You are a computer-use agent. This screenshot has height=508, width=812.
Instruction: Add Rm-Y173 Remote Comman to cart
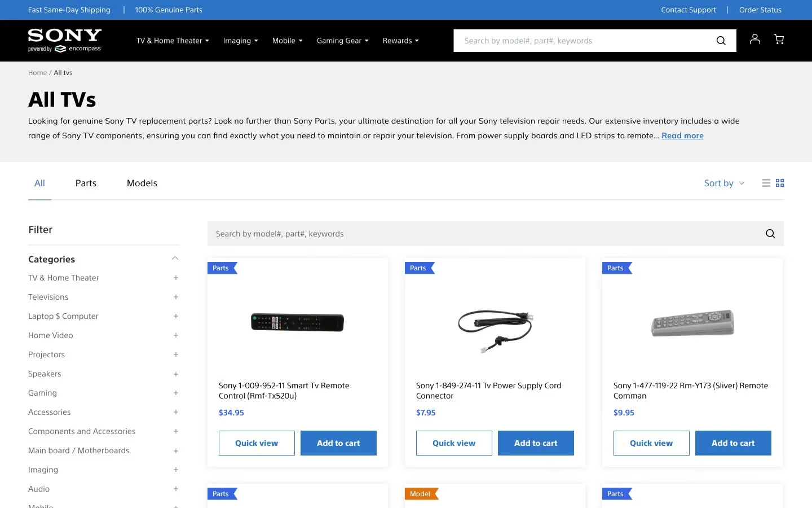[733, 443]
